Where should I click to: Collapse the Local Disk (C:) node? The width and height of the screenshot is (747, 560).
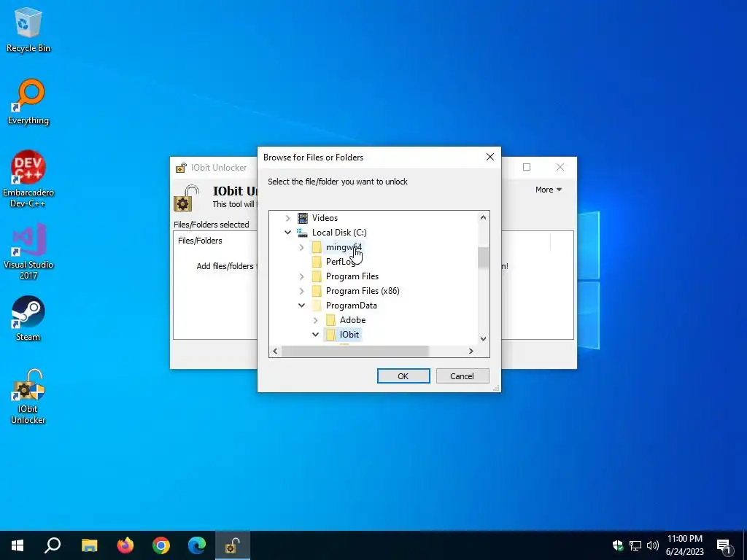287,233
